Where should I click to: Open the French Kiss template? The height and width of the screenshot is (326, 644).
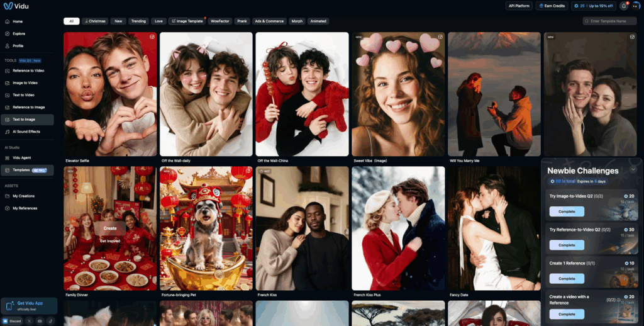pyautogui.click(x=302, y=228)
